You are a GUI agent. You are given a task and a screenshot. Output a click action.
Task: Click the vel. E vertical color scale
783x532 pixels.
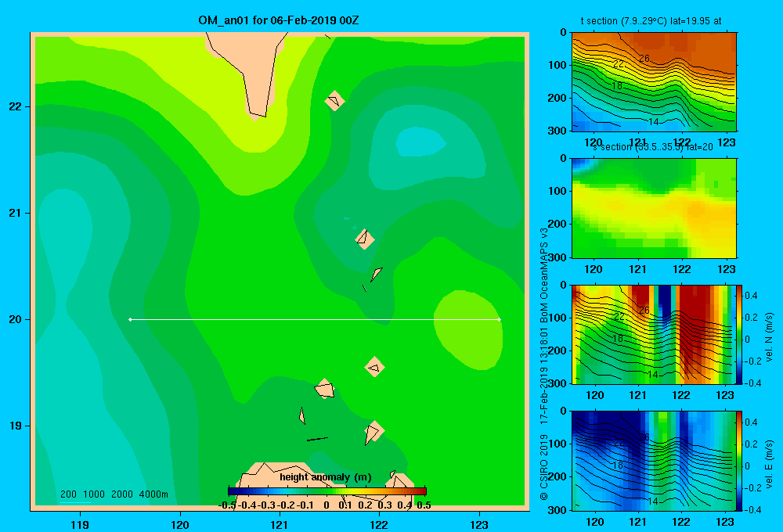[739, 460]
